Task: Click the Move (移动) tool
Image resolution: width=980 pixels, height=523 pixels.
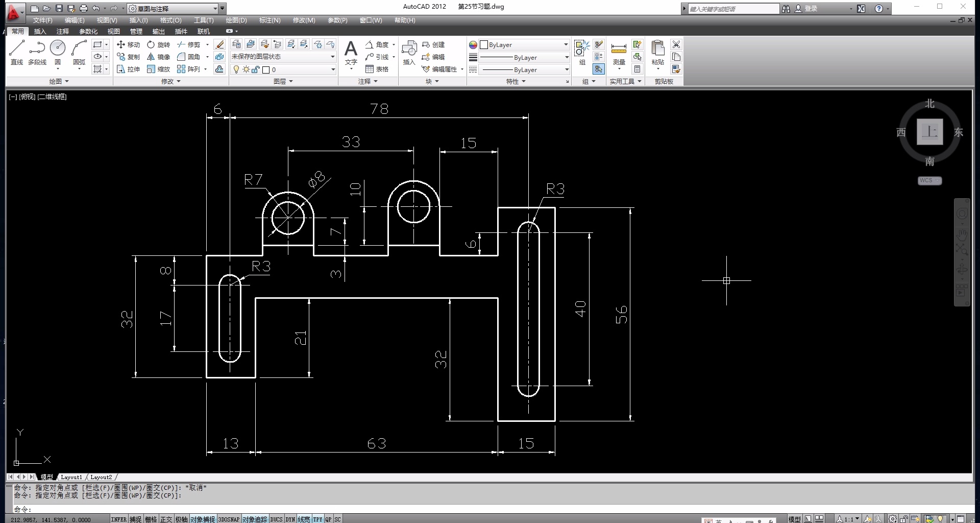Action: coord(128,44)
